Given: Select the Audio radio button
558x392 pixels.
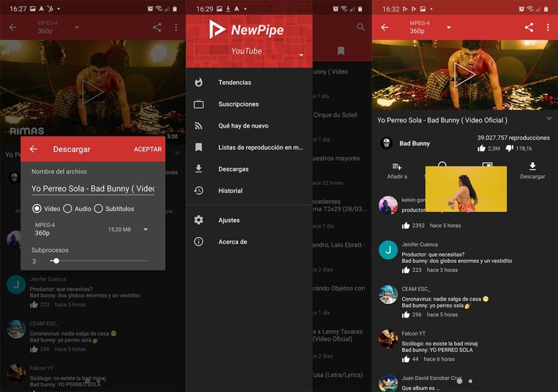Looking at the screenshot, I should 68,209.
